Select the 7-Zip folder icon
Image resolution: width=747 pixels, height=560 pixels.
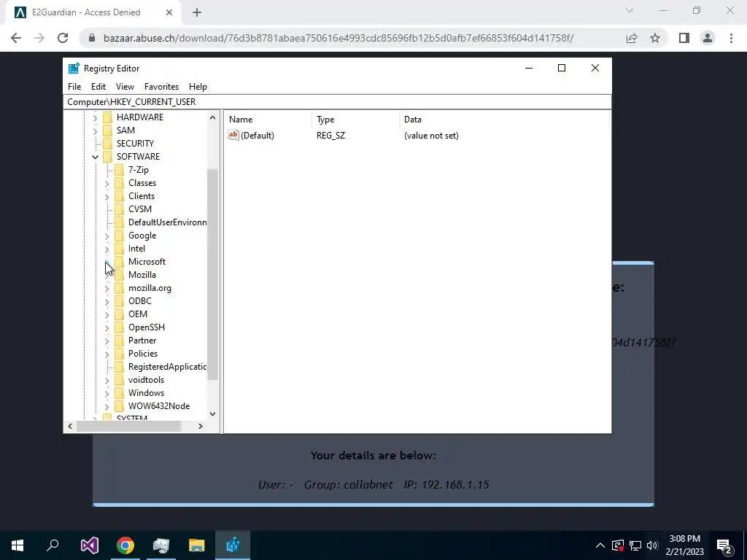tap(119, 170)
